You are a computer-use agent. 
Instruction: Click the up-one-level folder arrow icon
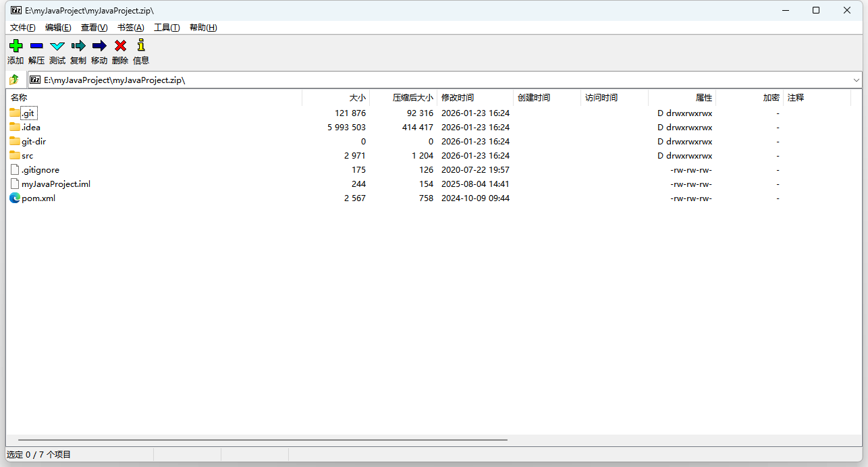point(14,80)
